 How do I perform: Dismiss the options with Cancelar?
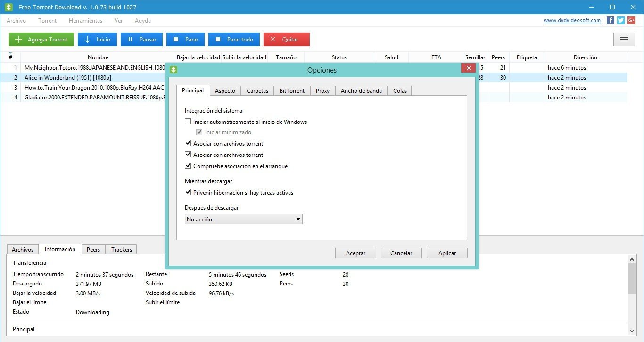point(401,253)
